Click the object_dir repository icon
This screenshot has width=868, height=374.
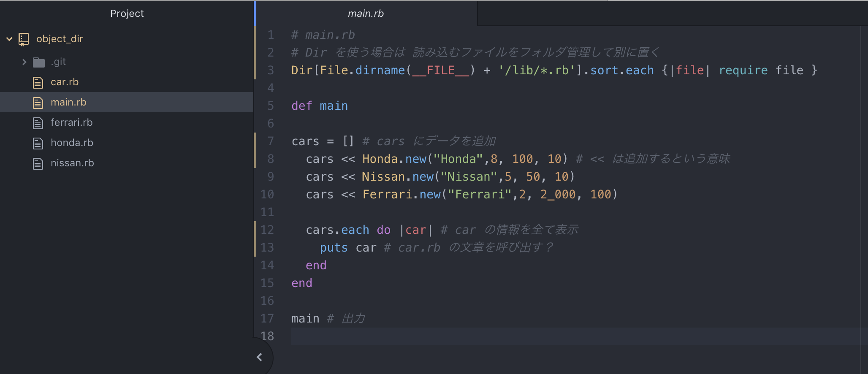(24, 39)
